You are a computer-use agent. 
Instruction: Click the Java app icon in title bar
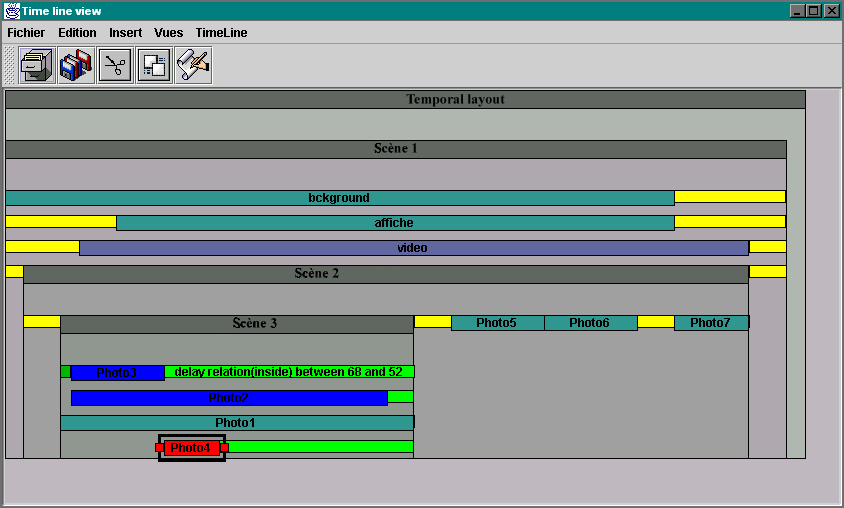point(11,11)
